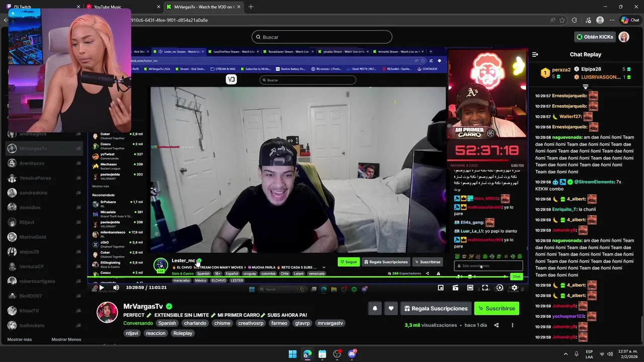Close the YouTube Music tab
This screenshot has width=644, height=362.
(158, 7)
